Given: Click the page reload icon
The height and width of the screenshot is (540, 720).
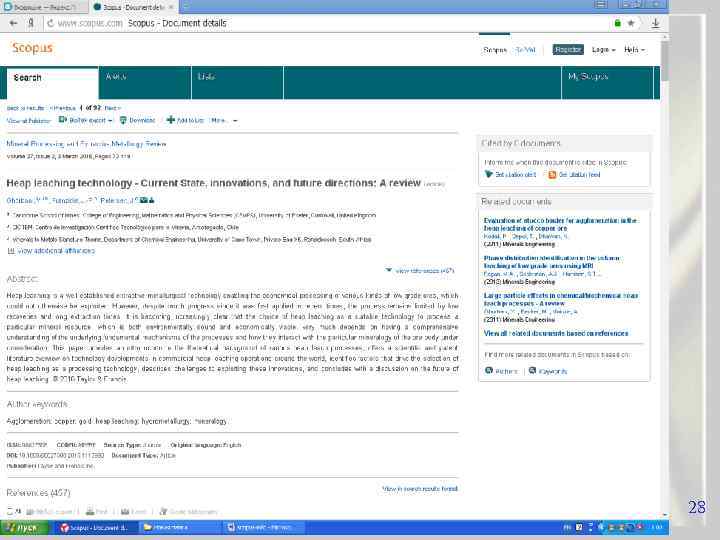Looking at the screenshot, I should [50, 23].
